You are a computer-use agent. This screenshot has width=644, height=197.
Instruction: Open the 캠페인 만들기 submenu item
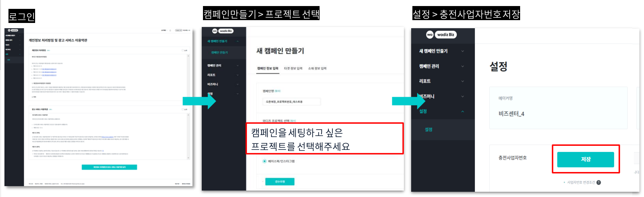tap(220, 53)
